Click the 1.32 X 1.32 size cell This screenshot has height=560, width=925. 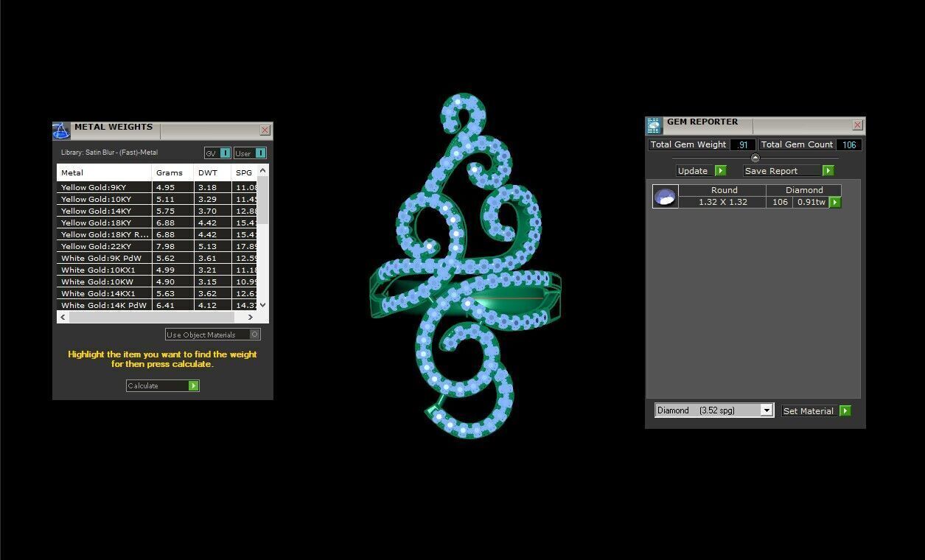pyautogui.click(x=722, y=202)
